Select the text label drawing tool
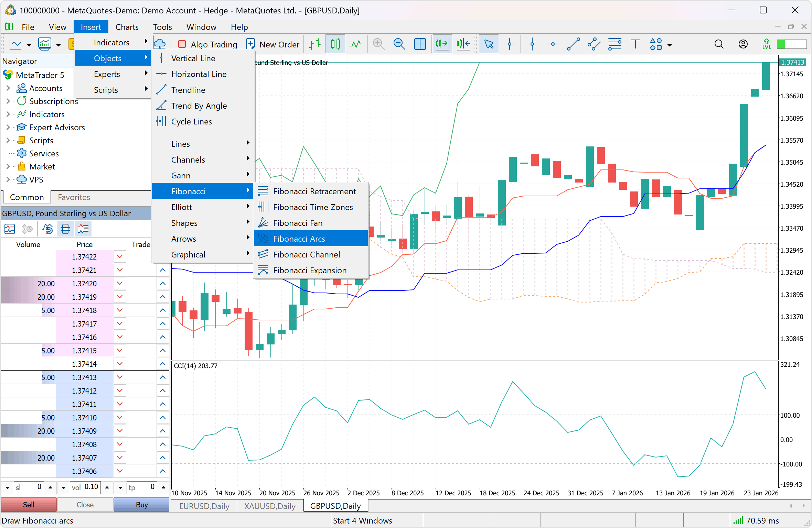 coord(635,44)
